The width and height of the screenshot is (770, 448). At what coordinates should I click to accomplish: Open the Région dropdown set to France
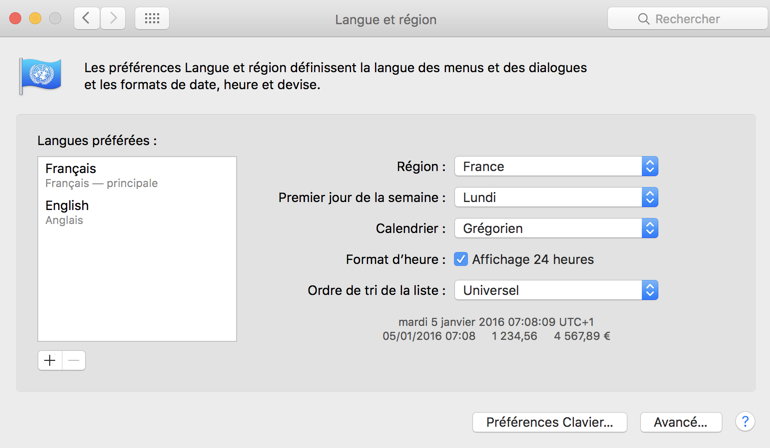pyautogui.click(x=556, y=167)
